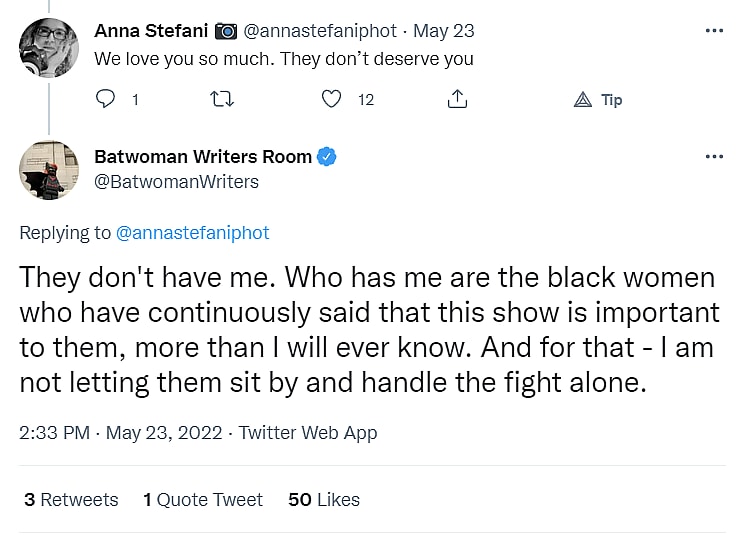The width and height of the screenshot is (744, 541).
Task: View the 50 Likes list
Action: (x=324, y=499)
